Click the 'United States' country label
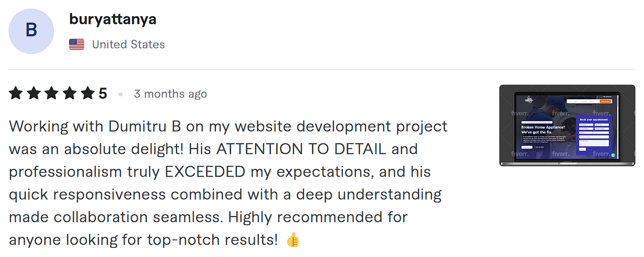The image size is (644, 257). click(128, 44)
